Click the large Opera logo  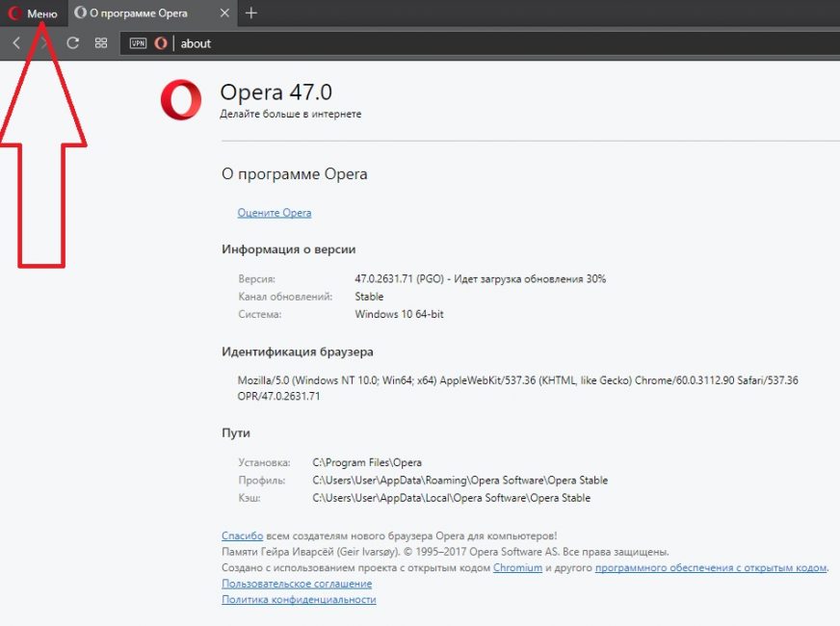pos(181,99)
